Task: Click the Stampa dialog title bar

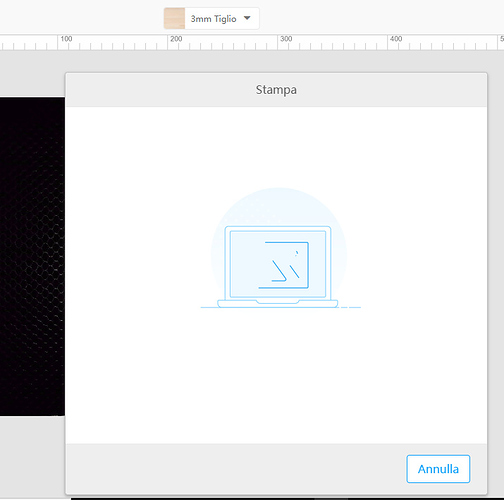Action: 276,90
